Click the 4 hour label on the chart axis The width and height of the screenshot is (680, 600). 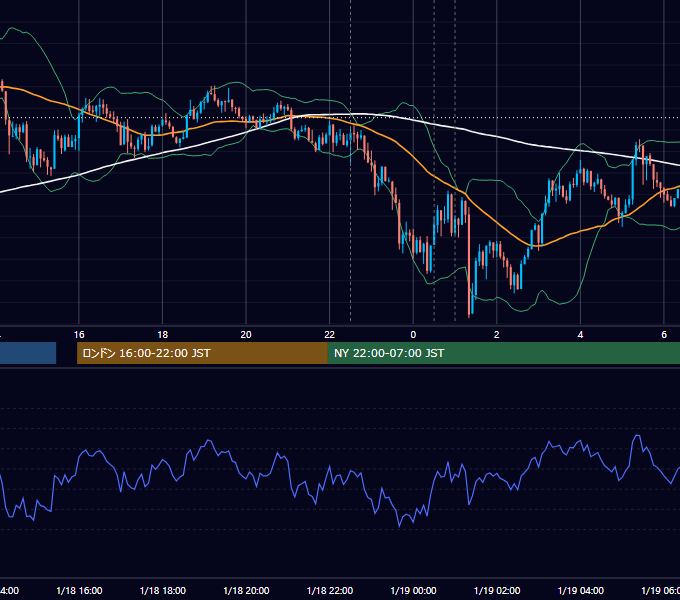pyautogui.click(x=580, y=334)
